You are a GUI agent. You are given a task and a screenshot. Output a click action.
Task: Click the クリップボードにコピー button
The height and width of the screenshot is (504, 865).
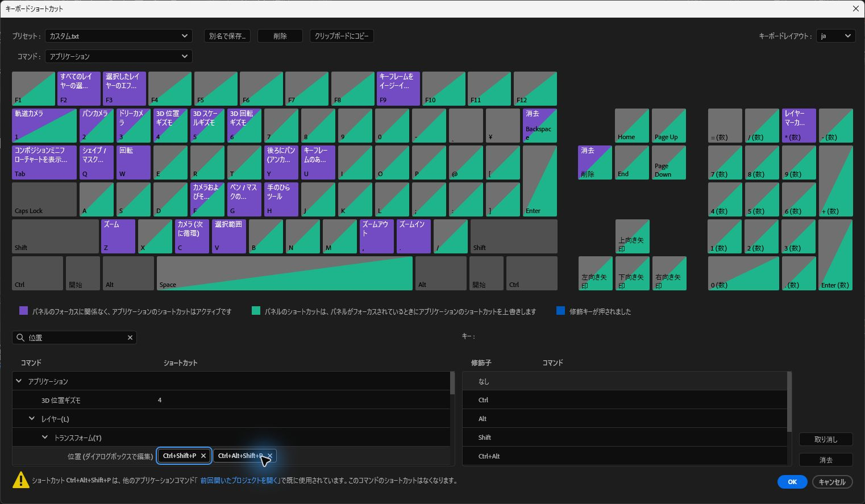[342, 36]
